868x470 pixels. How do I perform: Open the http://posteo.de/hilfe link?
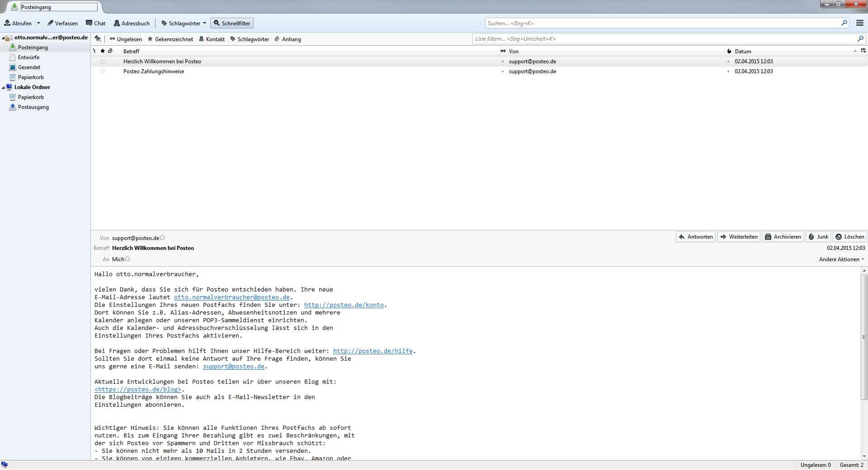(373, 351)
